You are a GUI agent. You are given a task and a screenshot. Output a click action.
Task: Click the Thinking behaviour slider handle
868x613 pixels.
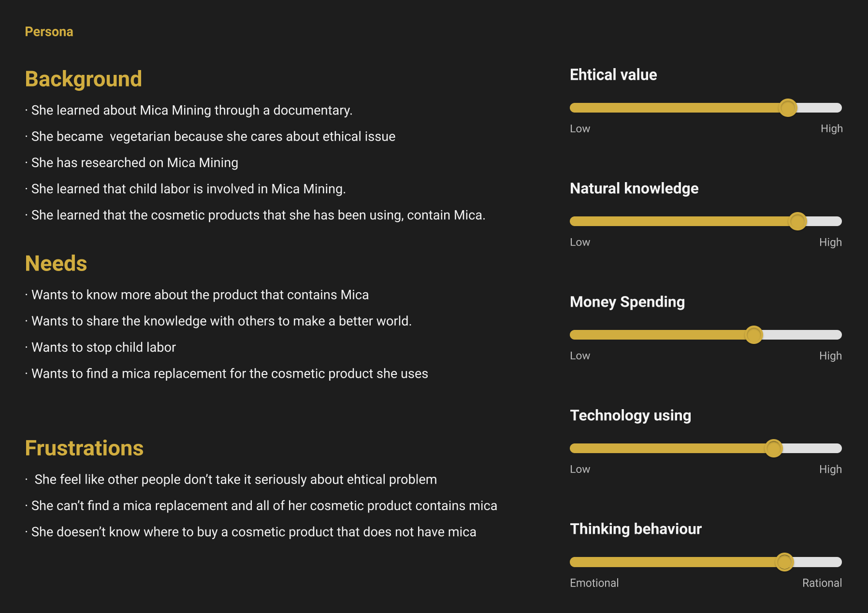coord(784,562)
